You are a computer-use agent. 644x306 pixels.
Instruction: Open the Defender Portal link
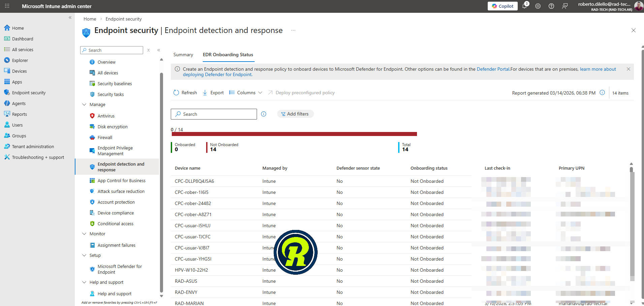pyautogui.click(x=493, y=69)
